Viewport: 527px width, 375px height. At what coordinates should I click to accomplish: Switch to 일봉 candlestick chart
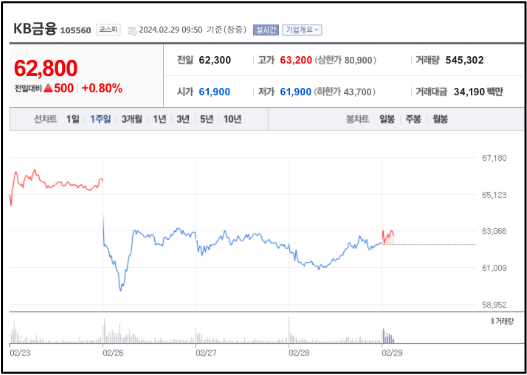tap(387, 119)
